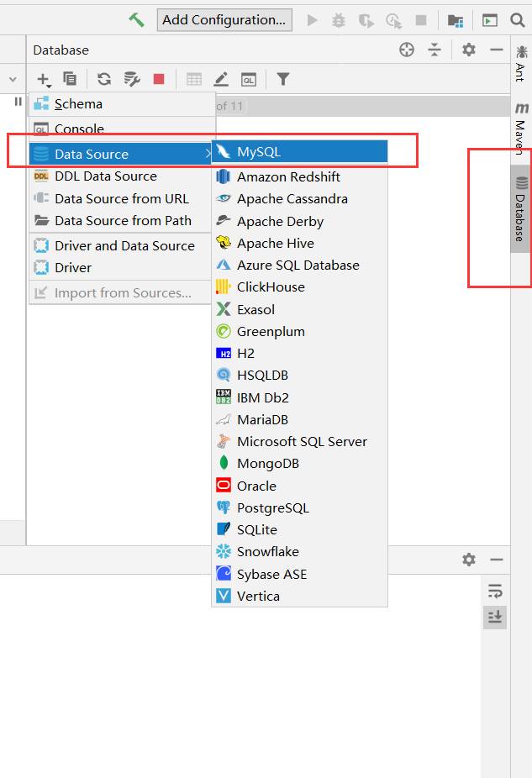Screen dimensions: 532x778
Task: Select ClickHouse data source
Action: pyautogui.click(x=300, y=286)
